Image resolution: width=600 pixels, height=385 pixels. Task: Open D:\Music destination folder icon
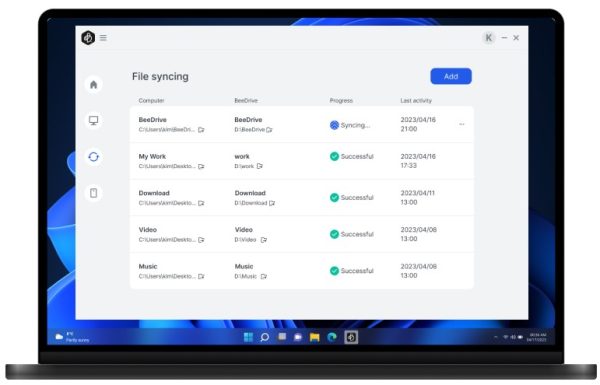[264, 276]
